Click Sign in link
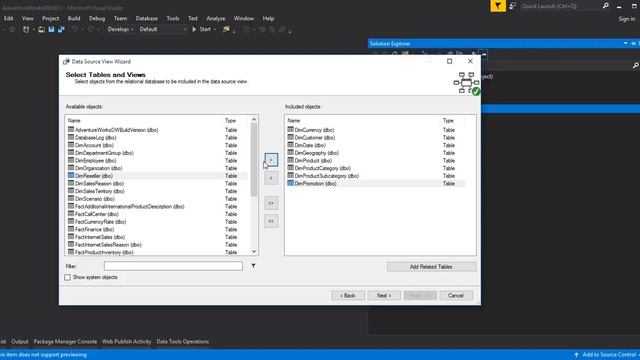The height and width of the screenshot is (360, 640). click(627, 19)
